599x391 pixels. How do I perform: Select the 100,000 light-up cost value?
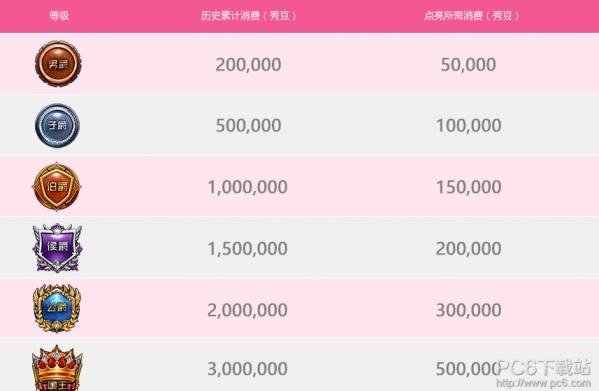click(468, 126)
